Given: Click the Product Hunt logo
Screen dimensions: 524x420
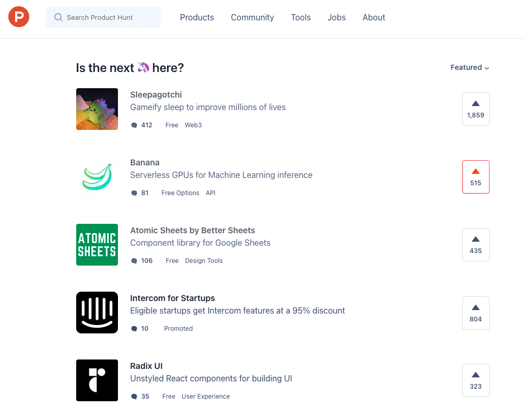Looking at the screenshot, I should (19, 17).
